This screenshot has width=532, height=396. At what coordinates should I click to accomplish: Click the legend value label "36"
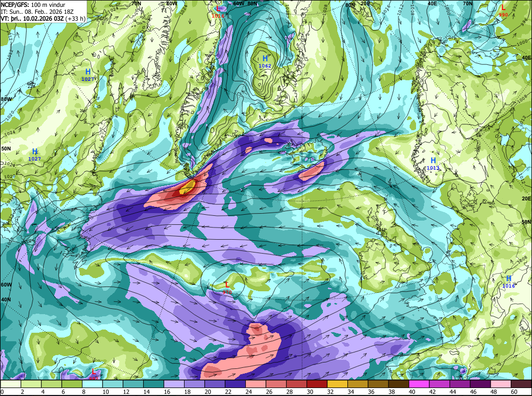click(371, 392)
